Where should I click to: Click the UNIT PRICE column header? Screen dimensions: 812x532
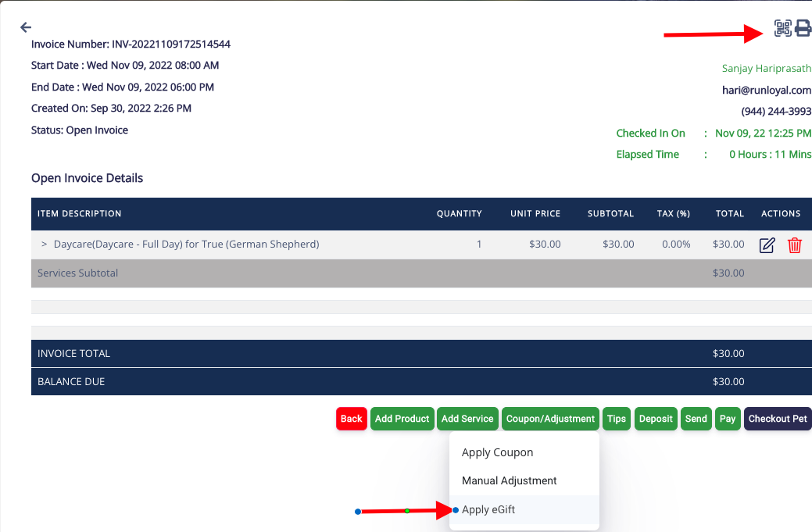point(535,214)
